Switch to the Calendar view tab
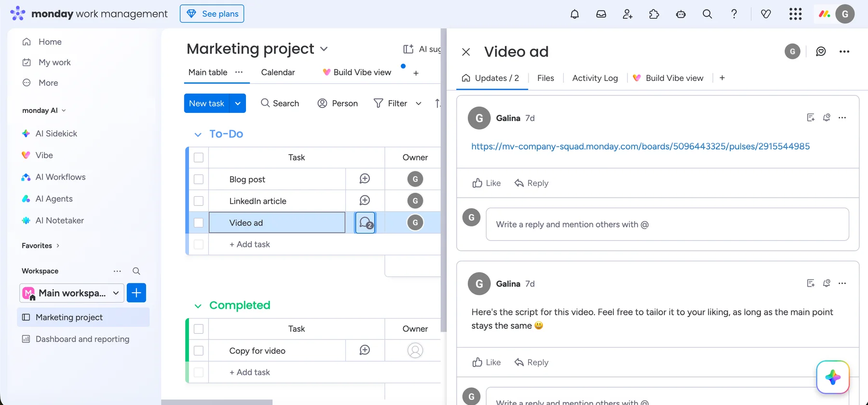This screenshot has height=405, width=868. [278, 72]
